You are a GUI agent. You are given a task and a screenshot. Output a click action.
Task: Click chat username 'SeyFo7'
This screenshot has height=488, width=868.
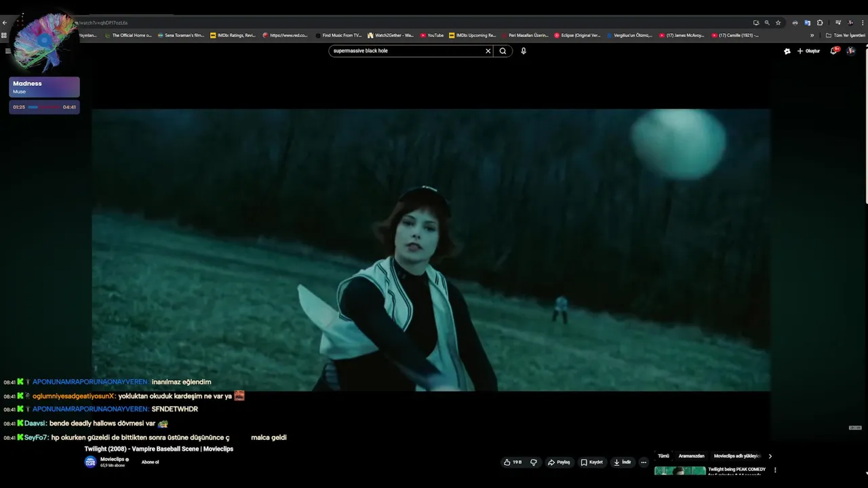coord(36,438)
